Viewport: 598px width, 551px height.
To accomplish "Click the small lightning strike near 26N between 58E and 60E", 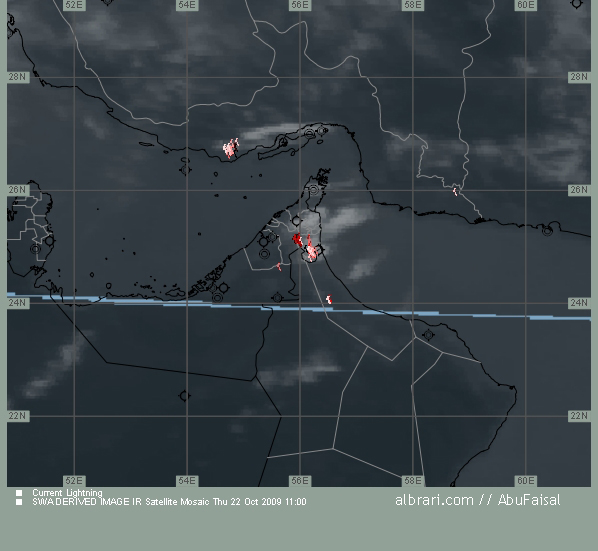I will click(x=455, y=191).
